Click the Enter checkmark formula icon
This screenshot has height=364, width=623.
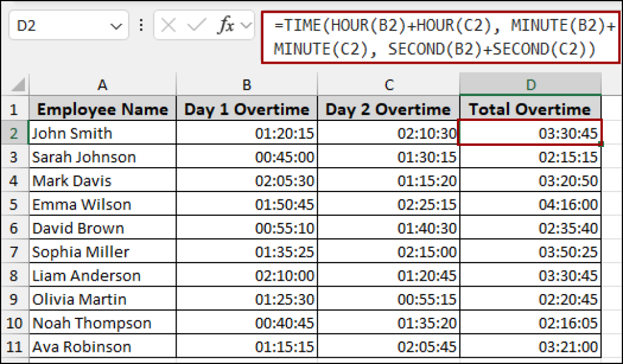tap(197, 26)
